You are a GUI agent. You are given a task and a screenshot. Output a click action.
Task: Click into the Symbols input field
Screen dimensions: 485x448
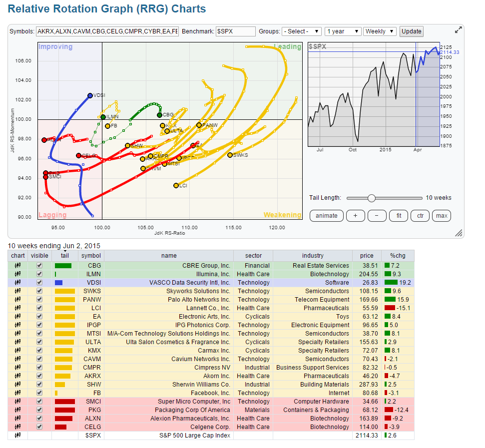tap(107, 31)
